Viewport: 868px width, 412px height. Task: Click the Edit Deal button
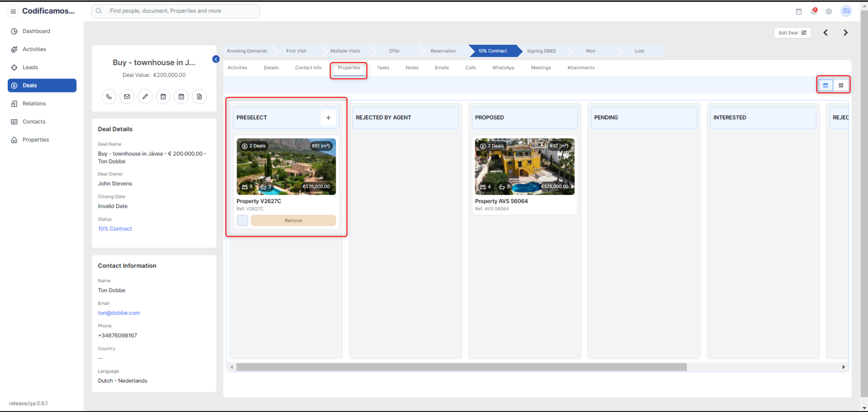(x=792, y=33)
